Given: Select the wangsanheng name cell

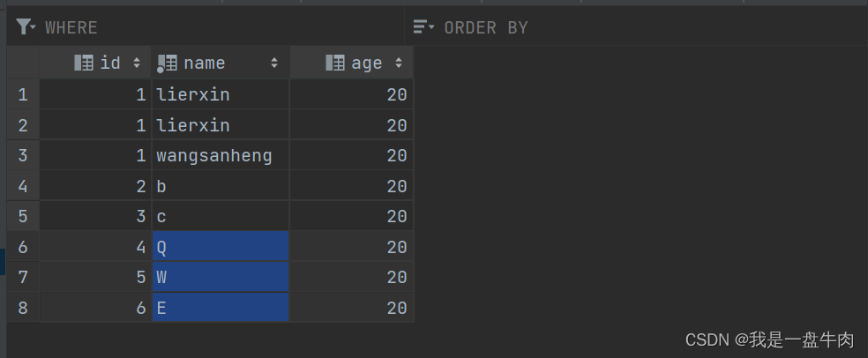Looking at the screenshot, I should click(x=221, y=155).
